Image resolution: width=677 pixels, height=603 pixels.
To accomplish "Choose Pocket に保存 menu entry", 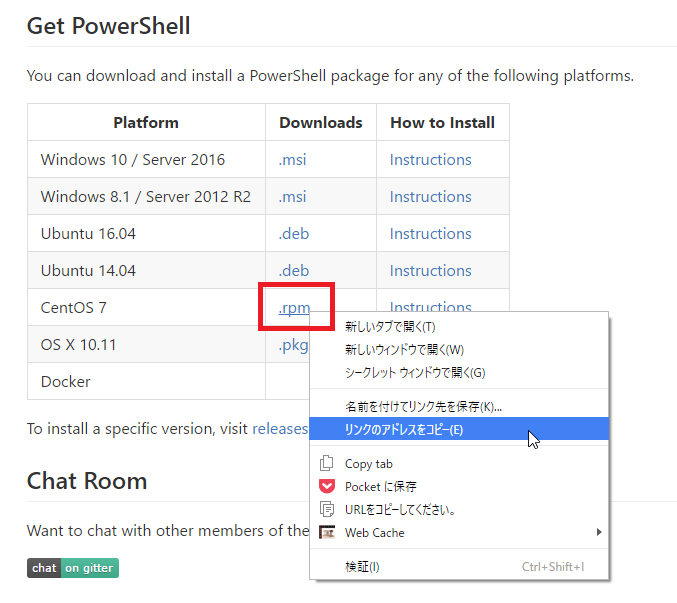I will click(x=459, y=486).
